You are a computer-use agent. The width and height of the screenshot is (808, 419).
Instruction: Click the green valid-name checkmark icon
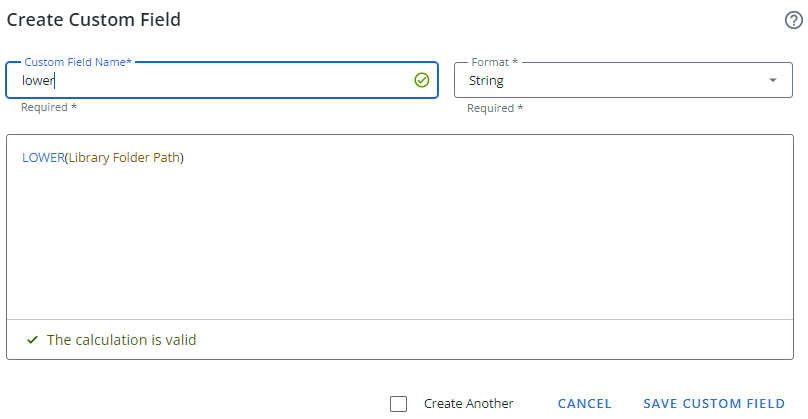coord(421,80)
